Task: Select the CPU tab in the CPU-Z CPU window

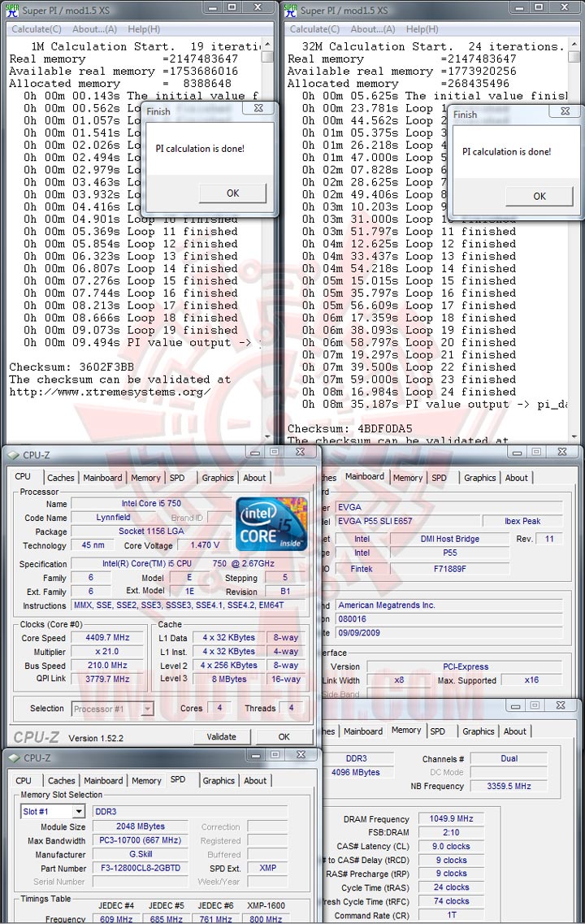Action: [23, 477]
